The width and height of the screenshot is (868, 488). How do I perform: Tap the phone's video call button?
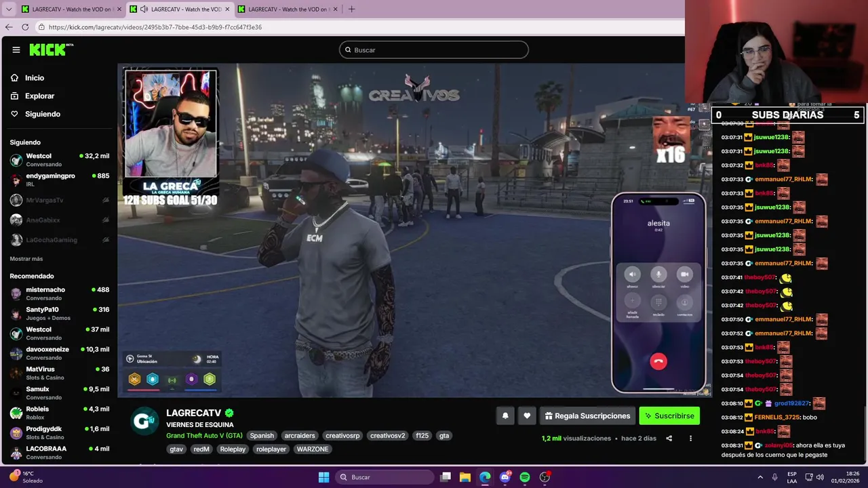[x=684, y=274]
